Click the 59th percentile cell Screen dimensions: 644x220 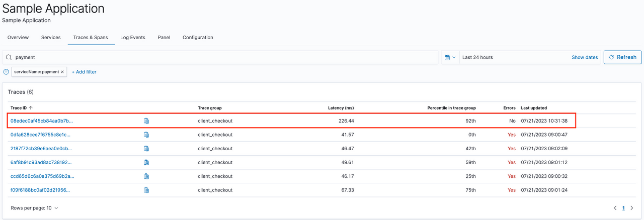pos(470,162)
